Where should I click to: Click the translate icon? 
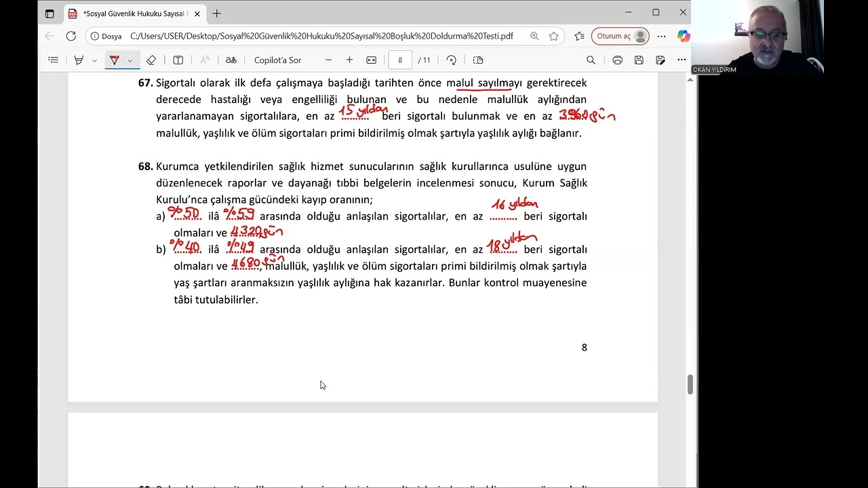click(231, 60)
